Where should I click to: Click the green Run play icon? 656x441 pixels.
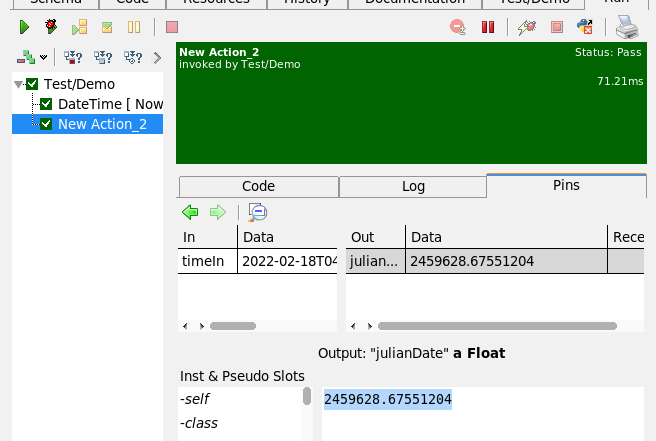pos(24,27)
